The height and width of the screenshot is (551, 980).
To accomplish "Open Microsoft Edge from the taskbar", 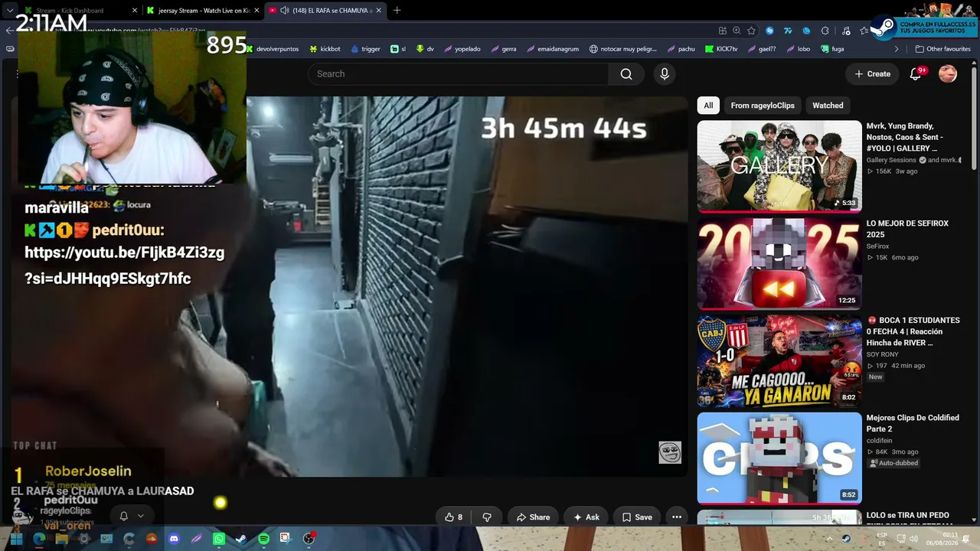I will 39,539.
